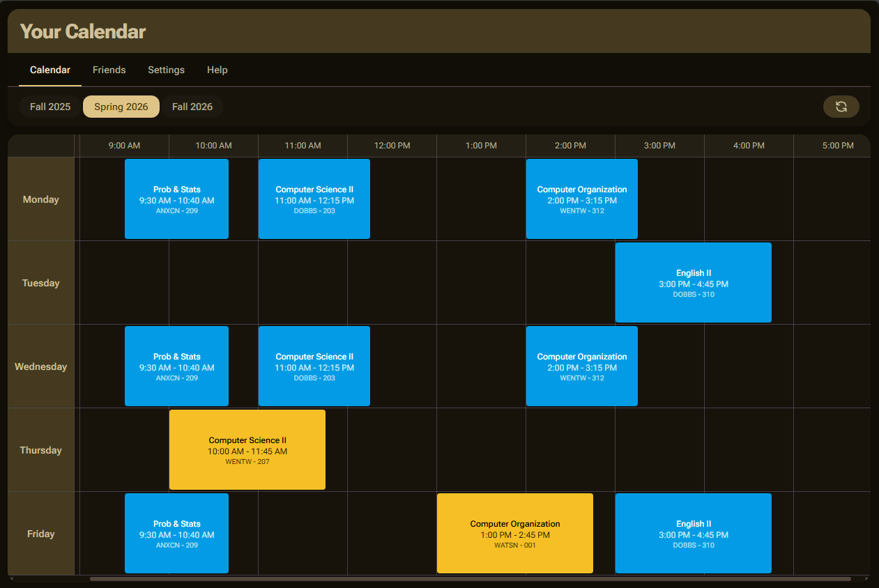Click the Tuesday row label
The image size is (879, 588).
click(41, 283)
